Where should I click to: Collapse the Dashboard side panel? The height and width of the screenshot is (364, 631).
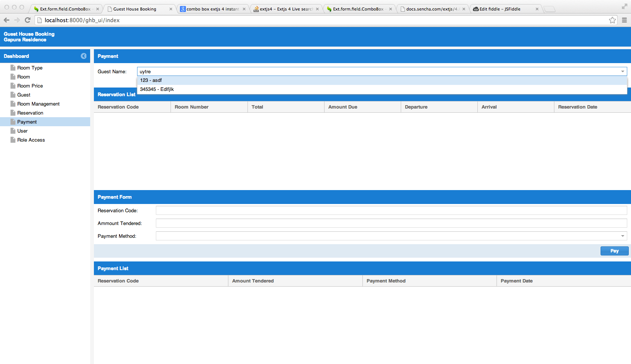[83, 56]
